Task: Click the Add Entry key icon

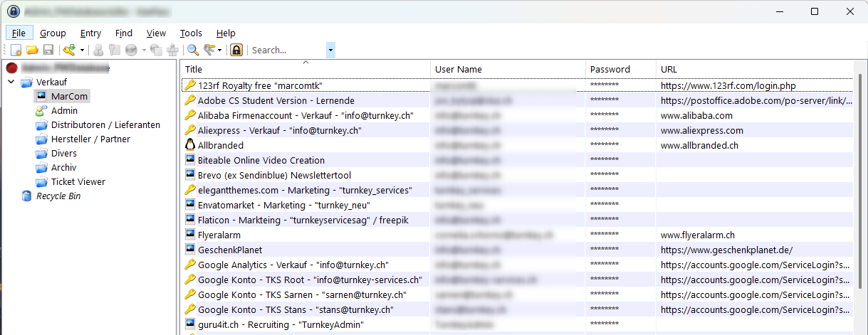Action: point(69,50)
